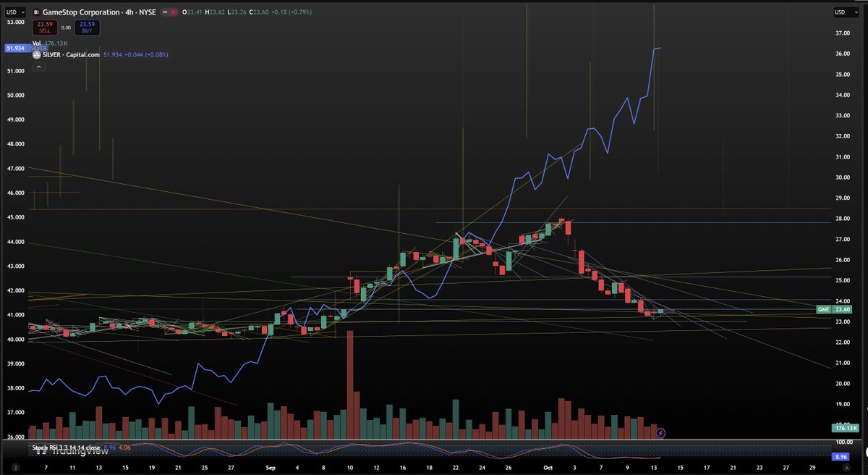Click the Silver symbol icon in the legend
Screen dimensions: 868x475
tap(36, 54)
